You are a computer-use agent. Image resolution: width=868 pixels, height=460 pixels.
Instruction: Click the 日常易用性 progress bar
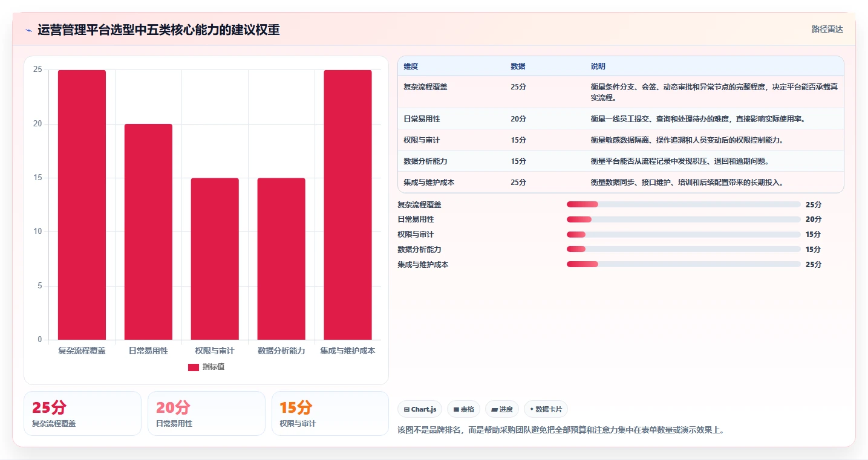click(684, 219)
